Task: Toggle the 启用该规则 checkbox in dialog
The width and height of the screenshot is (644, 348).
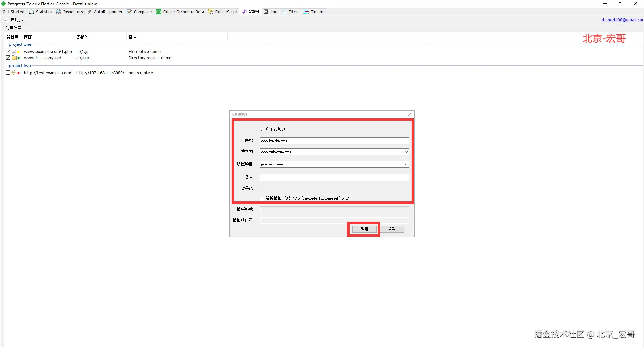Action: pos(262,130)
